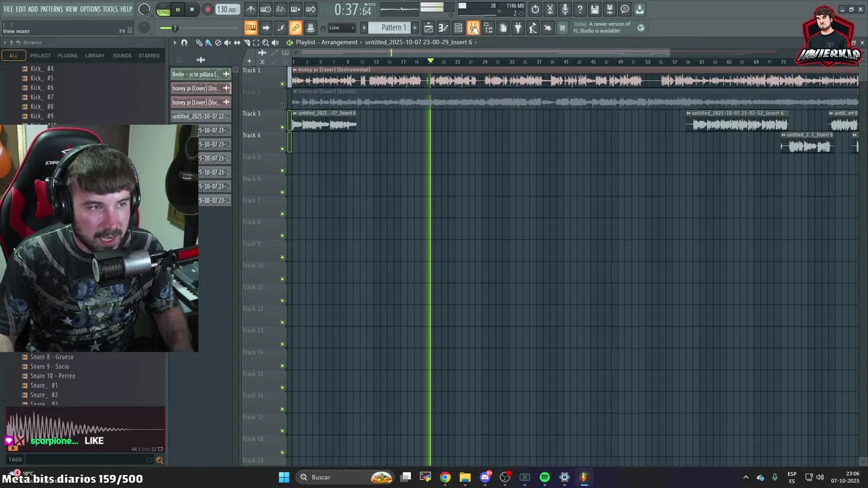Open the HELP menu
This screenshot has width=868, height=488.
126,9
